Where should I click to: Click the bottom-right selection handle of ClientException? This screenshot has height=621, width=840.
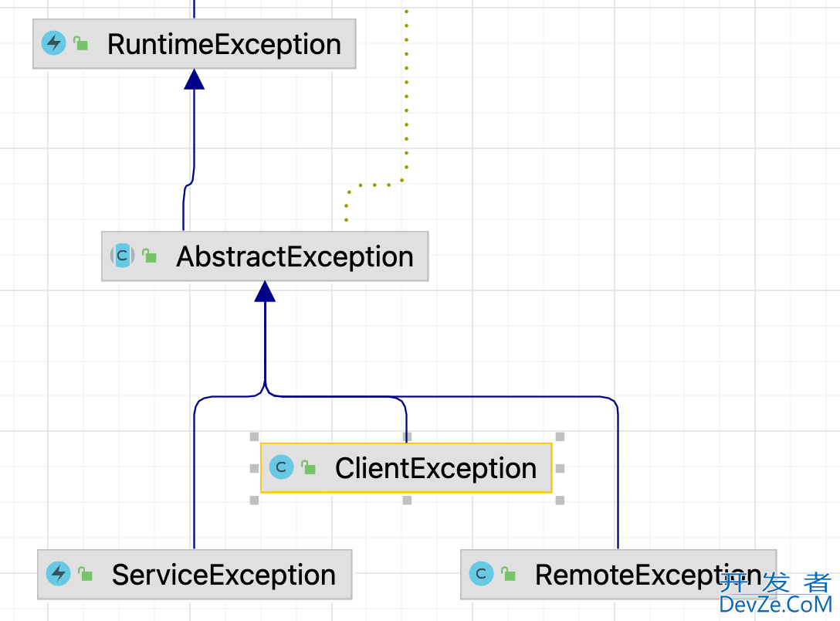pos(560,500)
